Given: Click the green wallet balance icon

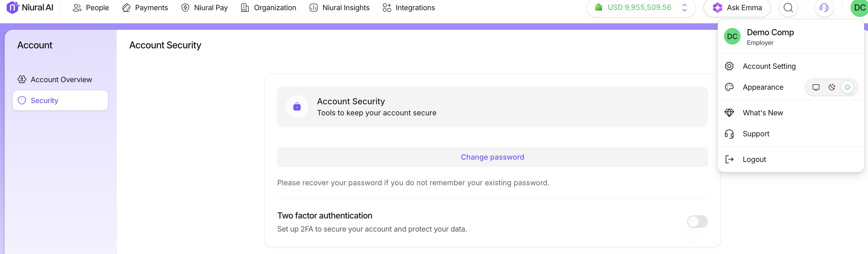Looking at the screenshot, I should coord(598,7).
